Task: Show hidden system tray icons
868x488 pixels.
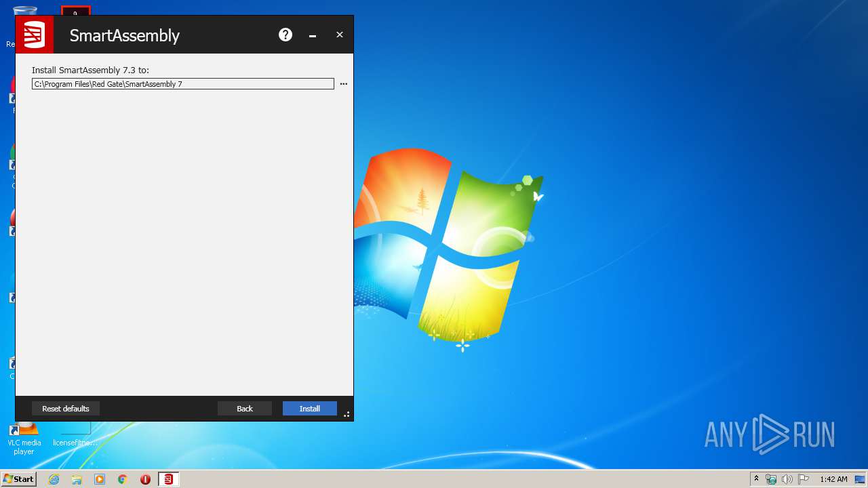Action: point(757,479)
